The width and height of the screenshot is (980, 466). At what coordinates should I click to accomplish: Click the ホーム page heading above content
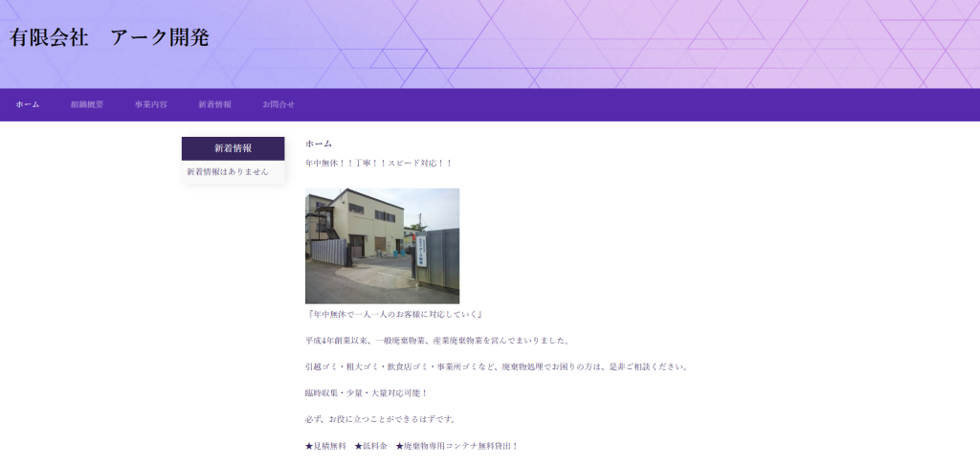point(319,144)
